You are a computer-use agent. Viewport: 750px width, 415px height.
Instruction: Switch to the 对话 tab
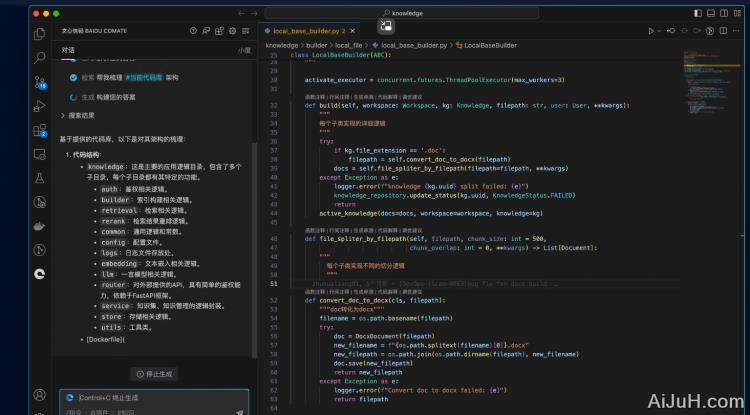tap(68, 49)
